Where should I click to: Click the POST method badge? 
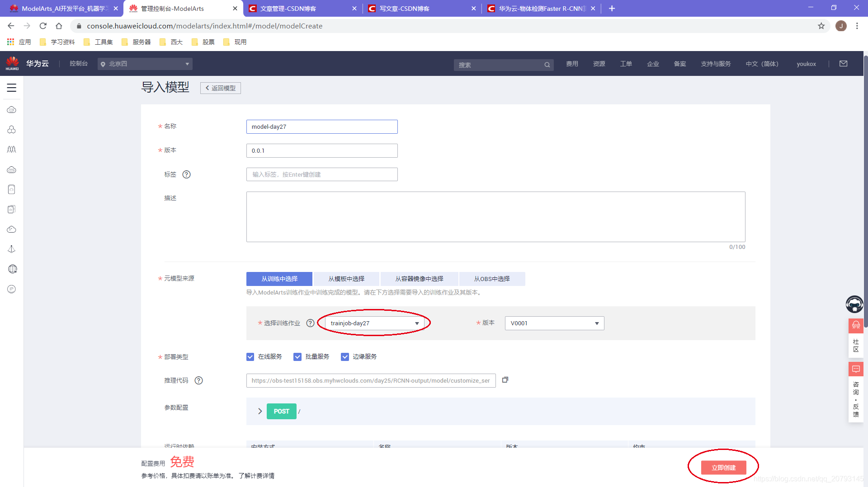(x=281, y=411)
